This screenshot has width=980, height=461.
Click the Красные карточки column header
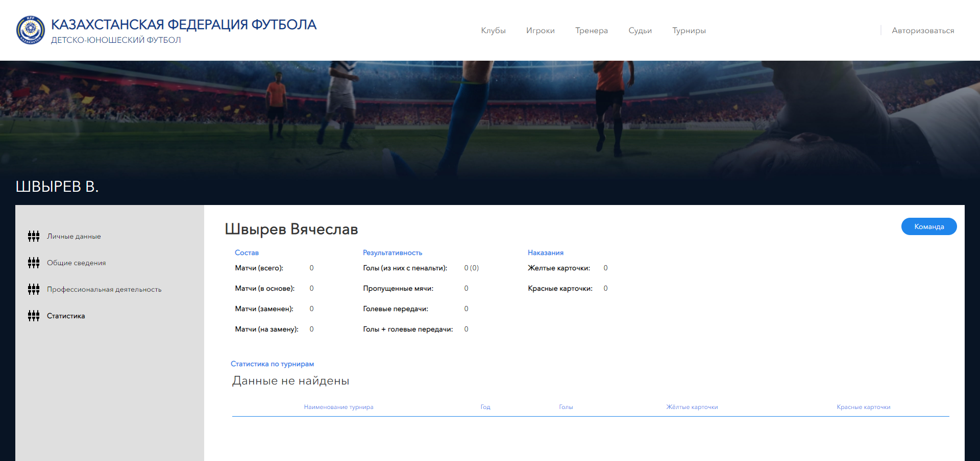pyautogui.click(x=864, y=407)
